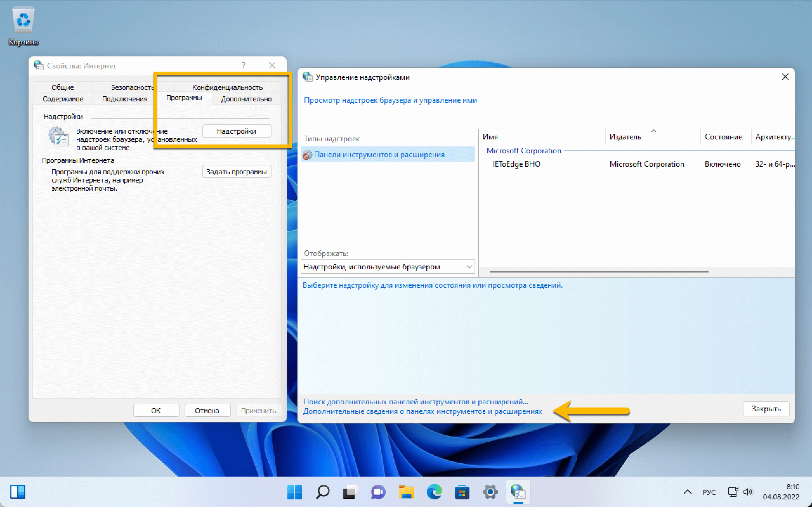Click the Windows Start button on the taskbar

(x=294, y=492)
